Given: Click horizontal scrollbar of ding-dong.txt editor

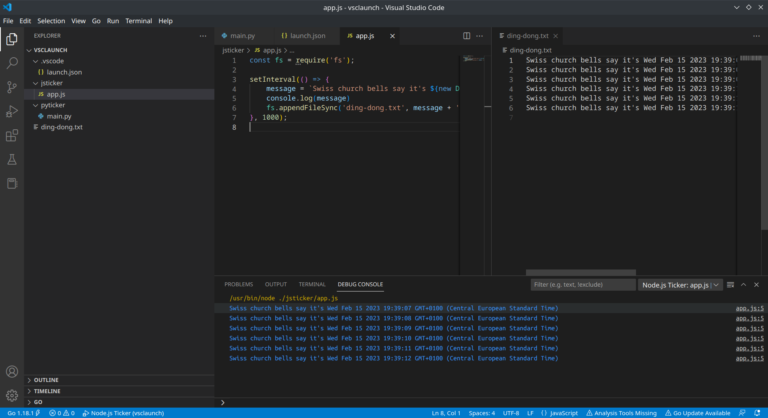Looking at the screenshot, I should (581, 272).
